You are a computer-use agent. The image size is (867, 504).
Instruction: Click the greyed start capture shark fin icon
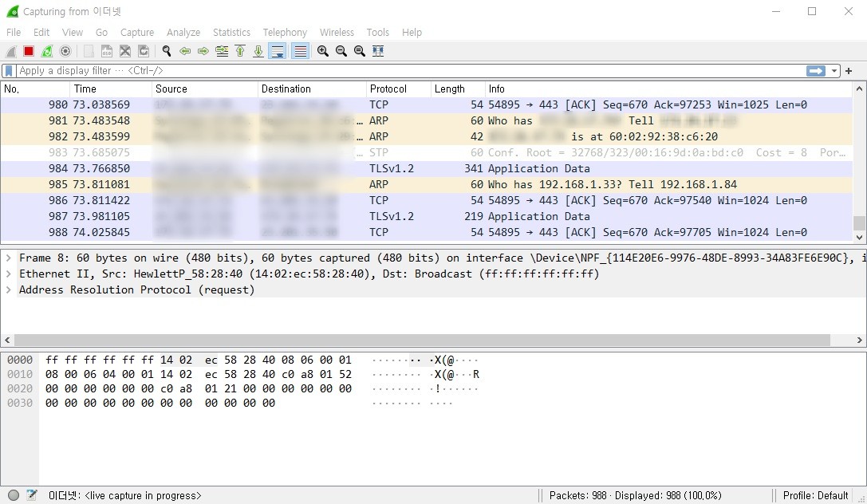[x=11, y=51]
